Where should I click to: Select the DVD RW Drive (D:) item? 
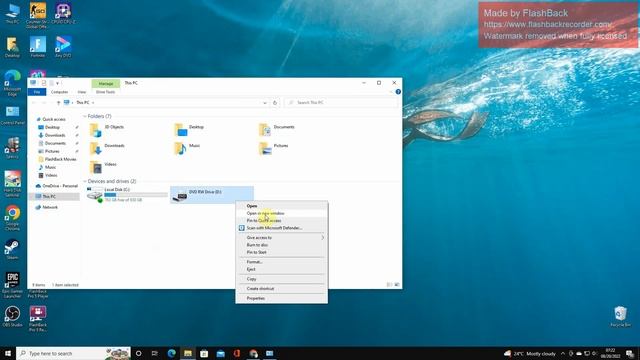point(212,194)
